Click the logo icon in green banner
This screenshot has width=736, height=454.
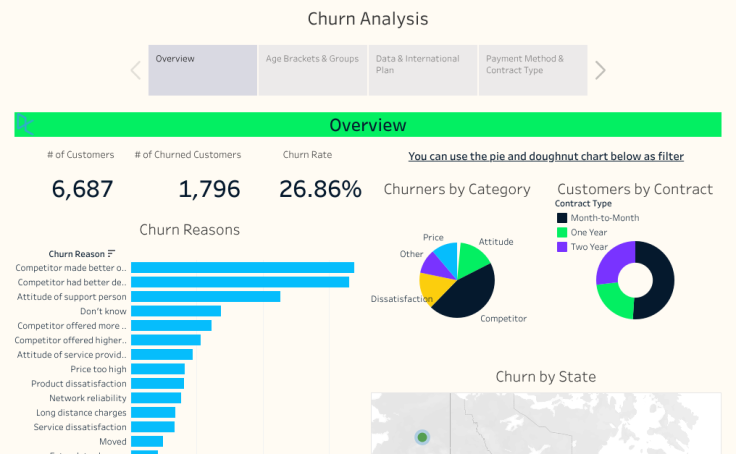pos(25,125)
